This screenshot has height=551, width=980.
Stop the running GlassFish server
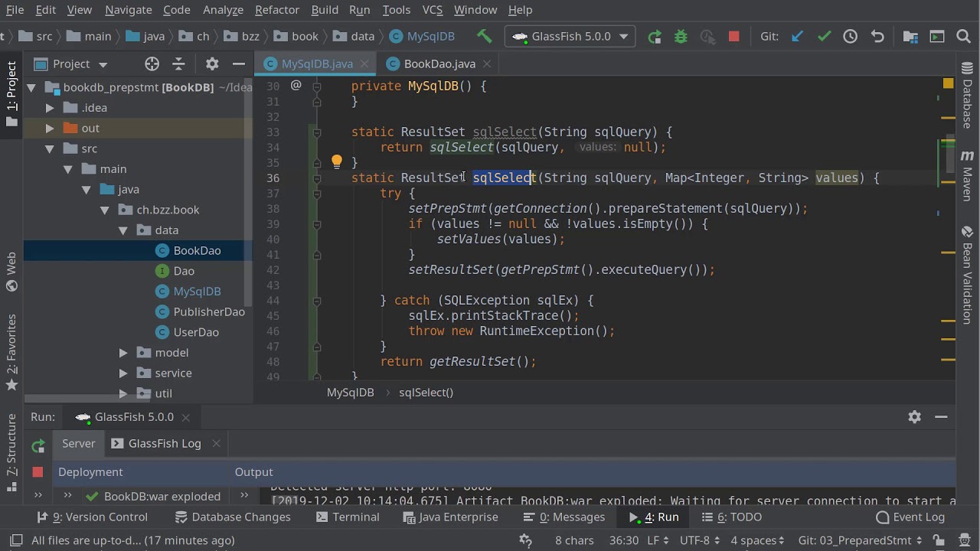[733, 36]
